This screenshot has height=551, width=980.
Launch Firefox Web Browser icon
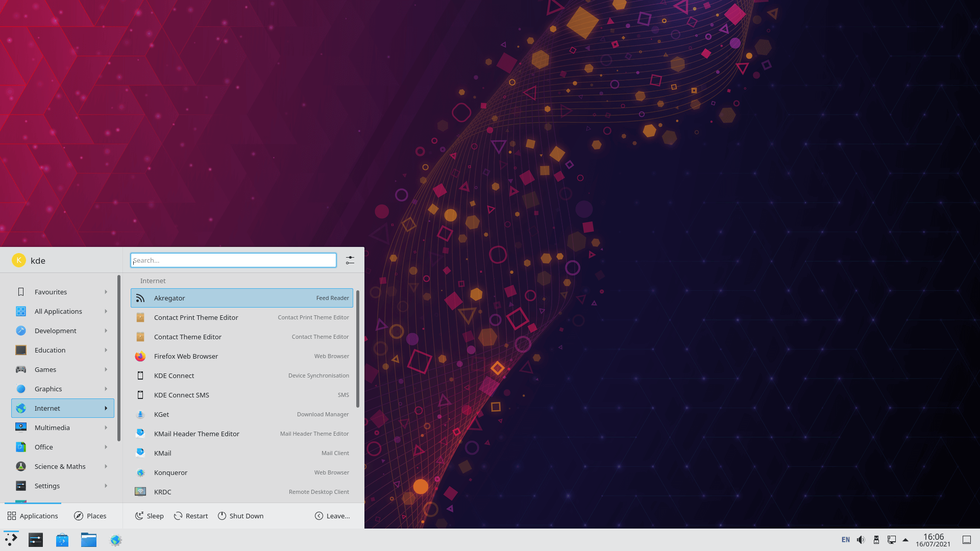pos(140,356)
